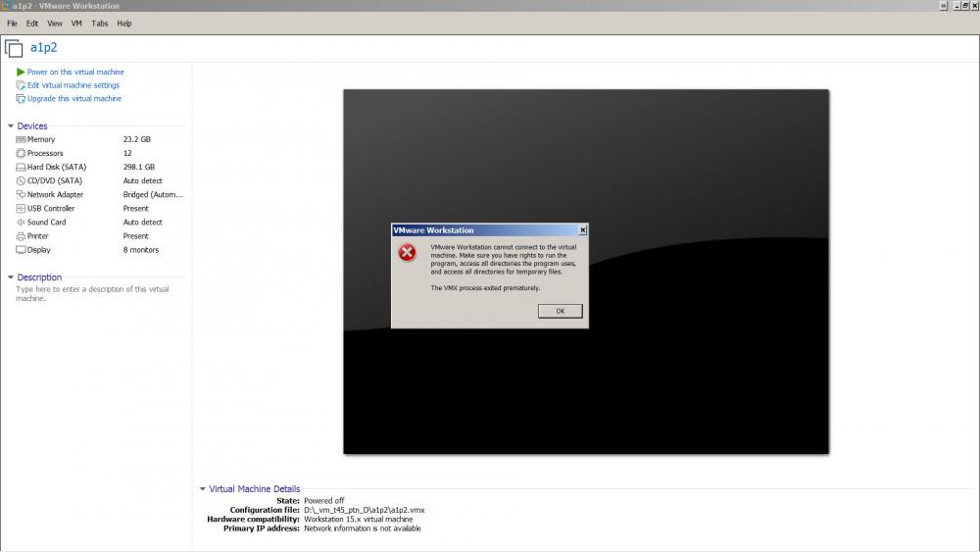Collapse the Description section

[x=11, y=276]
